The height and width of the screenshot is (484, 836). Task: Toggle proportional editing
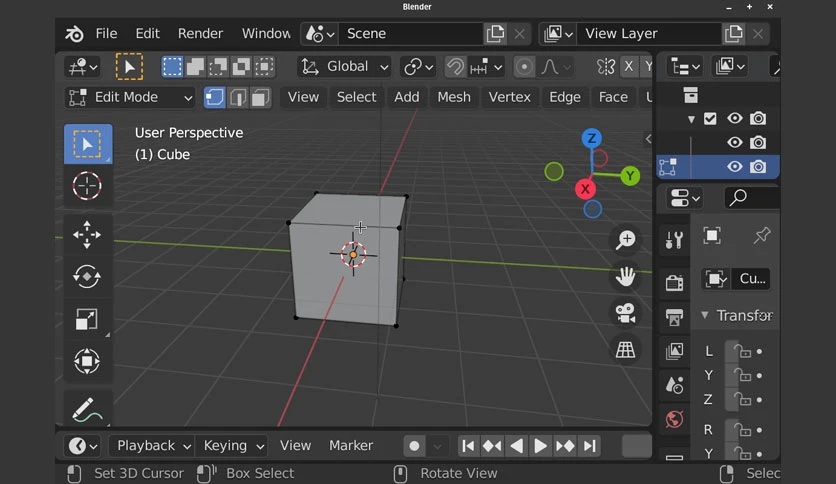tap(524, 67)
